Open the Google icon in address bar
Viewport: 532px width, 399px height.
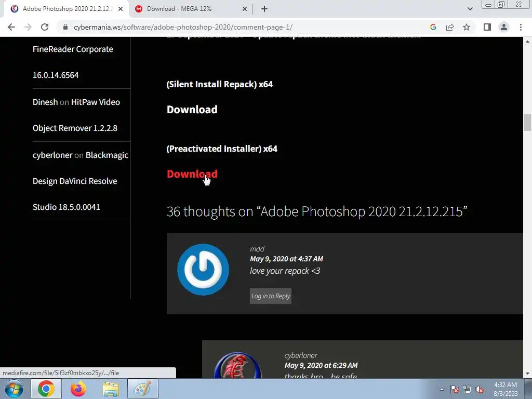433,27
